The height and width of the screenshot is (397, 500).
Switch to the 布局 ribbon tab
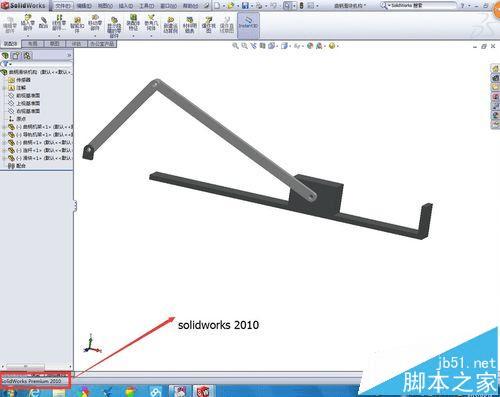[32, 44]
